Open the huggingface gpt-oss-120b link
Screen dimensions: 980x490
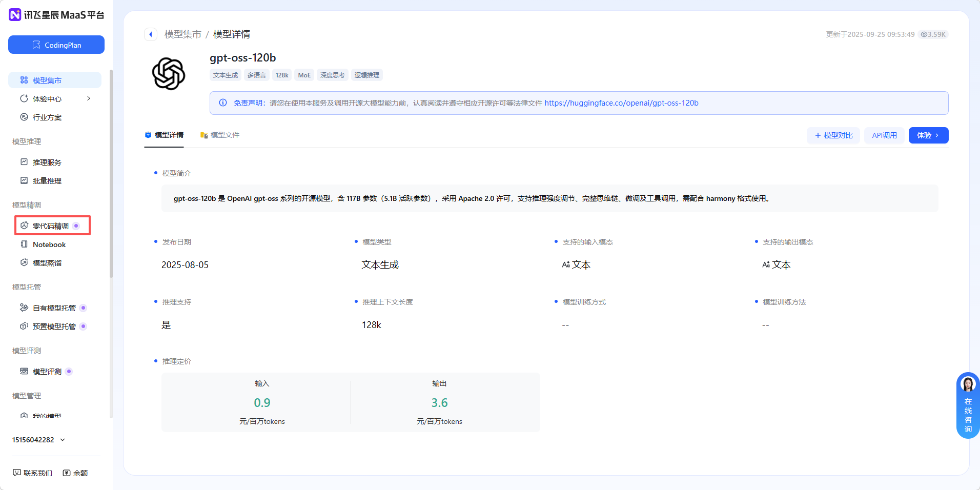click(621, 103)
